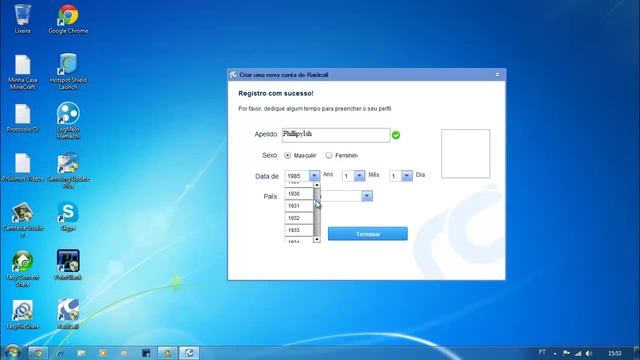
Task: Click the Chrome icon in the taskbar
Action: [x=38, y=353]
